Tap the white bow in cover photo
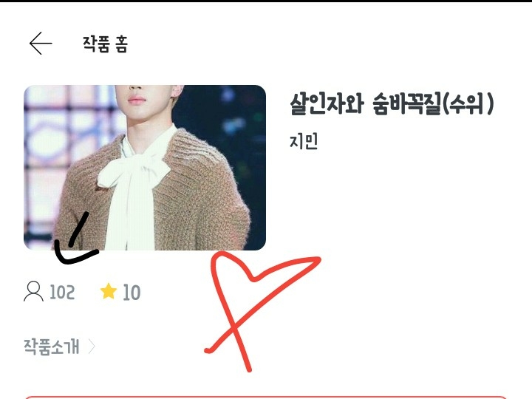The width and height of the screenshot is (532, 399). click(134, 171)
